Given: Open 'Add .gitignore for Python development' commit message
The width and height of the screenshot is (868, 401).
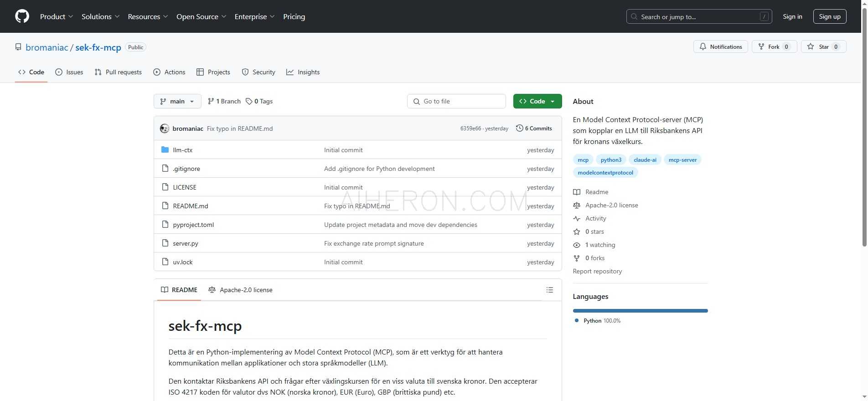Looking at the screenshot, I should click(x=379, y=169).
